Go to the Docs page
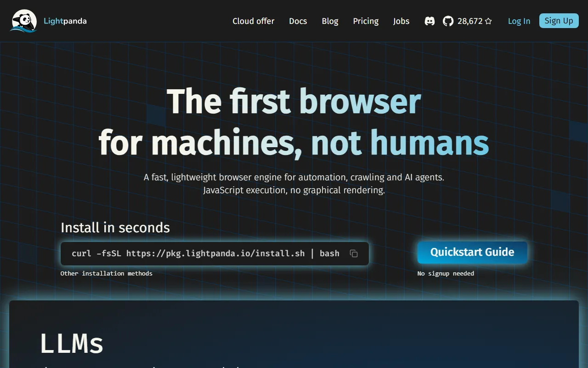This screenshot has width=588, height=368. pyautogui.click(x=298, y=21)
